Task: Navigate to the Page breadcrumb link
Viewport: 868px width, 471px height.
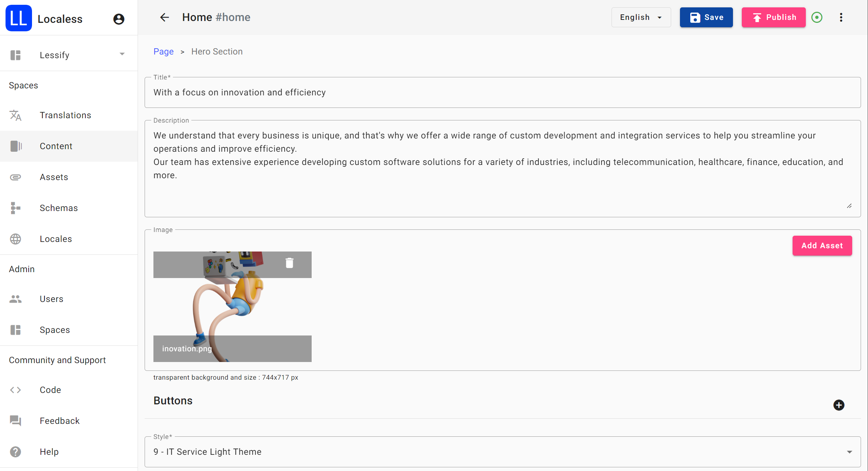Action: pos(163,52)
